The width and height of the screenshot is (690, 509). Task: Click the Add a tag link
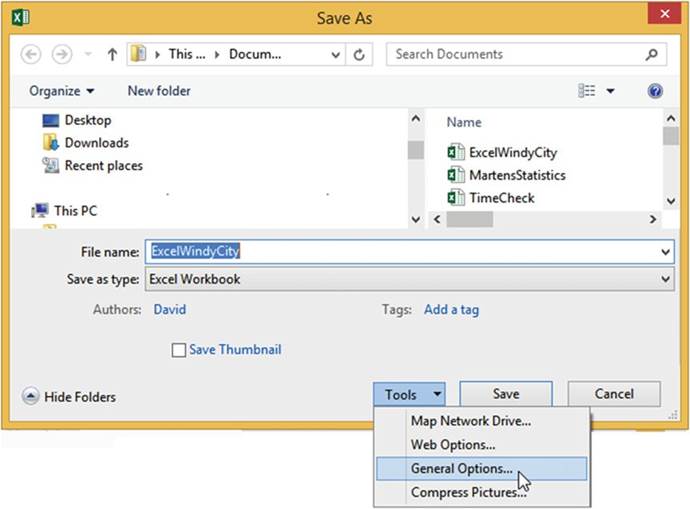(451, 310)
